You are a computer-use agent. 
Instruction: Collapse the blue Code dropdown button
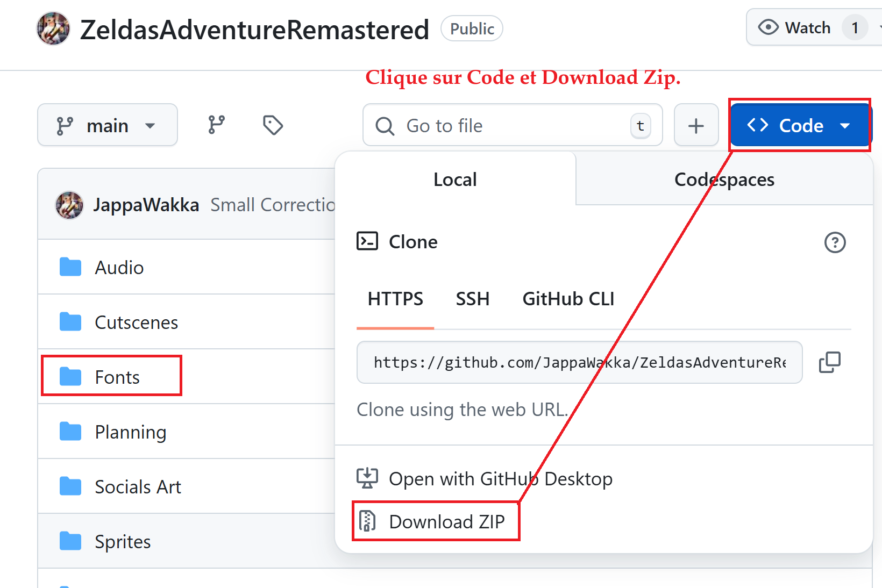(x=800, y=125)
